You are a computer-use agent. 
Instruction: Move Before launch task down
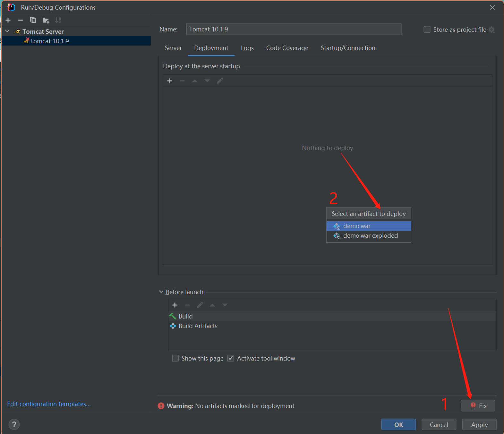tap(225, 305)
